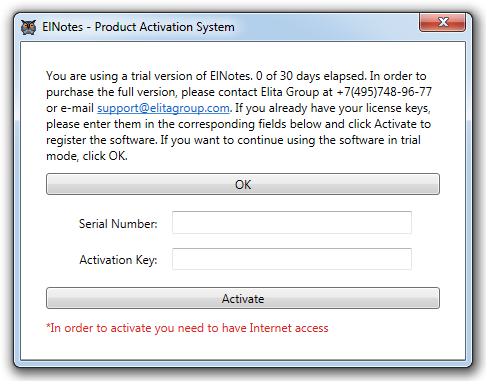Click 'mode, click OK.' at the message end
This screenshot has height=381, width=486.
point(87,156)
